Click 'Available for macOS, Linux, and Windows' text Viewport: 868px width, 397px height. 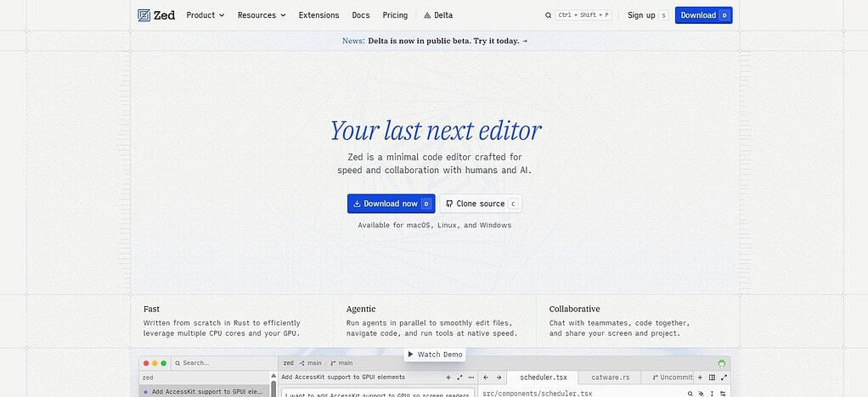[x=435, y=225]
